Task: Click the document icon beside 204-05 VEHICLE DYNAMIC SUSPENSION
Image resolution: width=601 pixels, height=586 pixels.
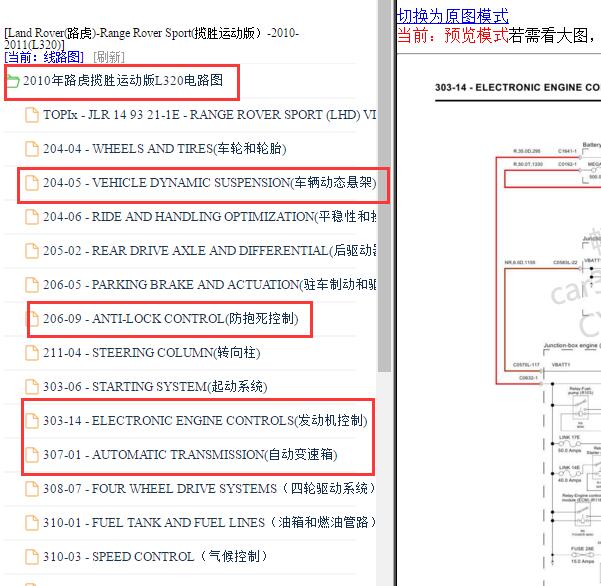Action: coord(32,183)
